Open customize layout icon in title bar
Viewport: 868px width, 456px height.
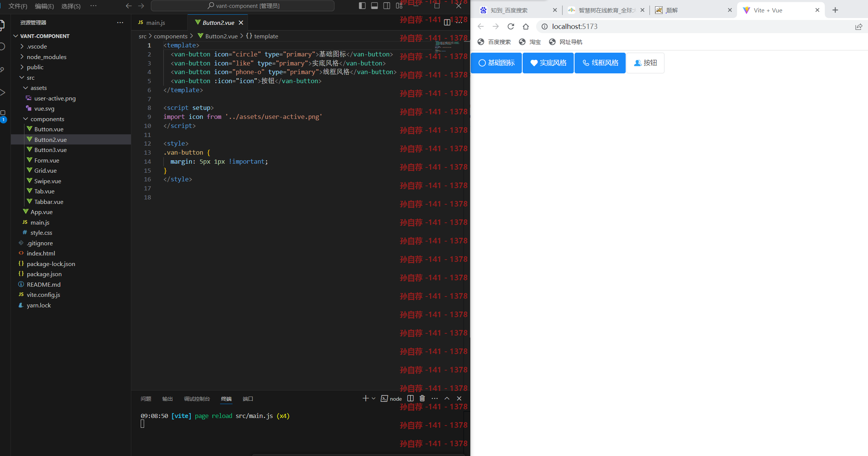[399, 6]
